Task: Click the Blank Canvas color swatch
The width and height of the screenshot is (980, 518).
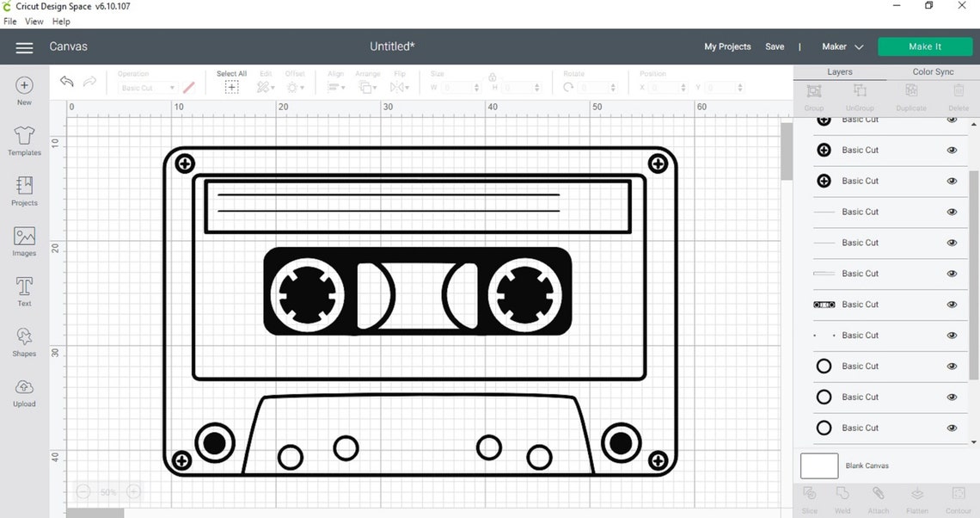Action: tap(818, 466)
